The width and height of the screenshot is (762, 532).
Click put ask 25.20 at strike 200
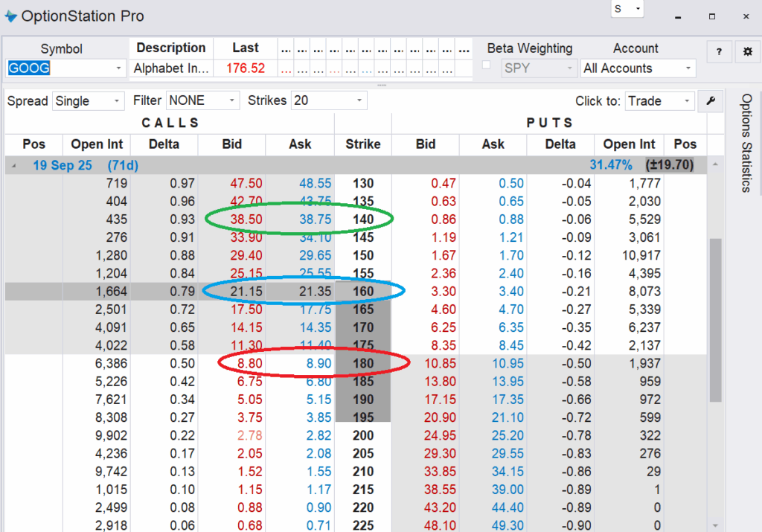tap(508, 435)
